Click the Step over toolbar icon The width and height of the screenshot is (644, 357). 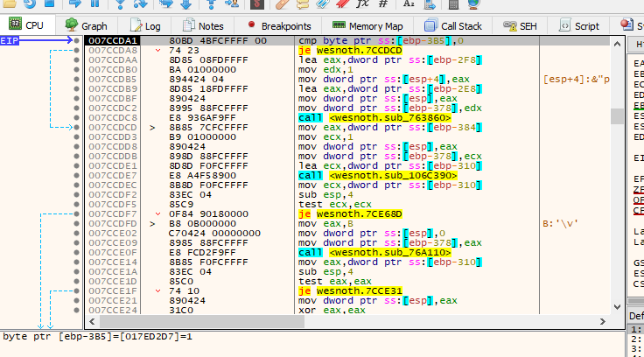[140, 4]
